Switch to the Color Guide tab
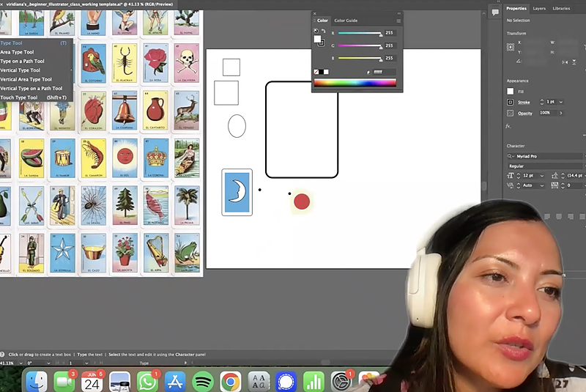The image size is (586, 392). (x=346, y=21)
